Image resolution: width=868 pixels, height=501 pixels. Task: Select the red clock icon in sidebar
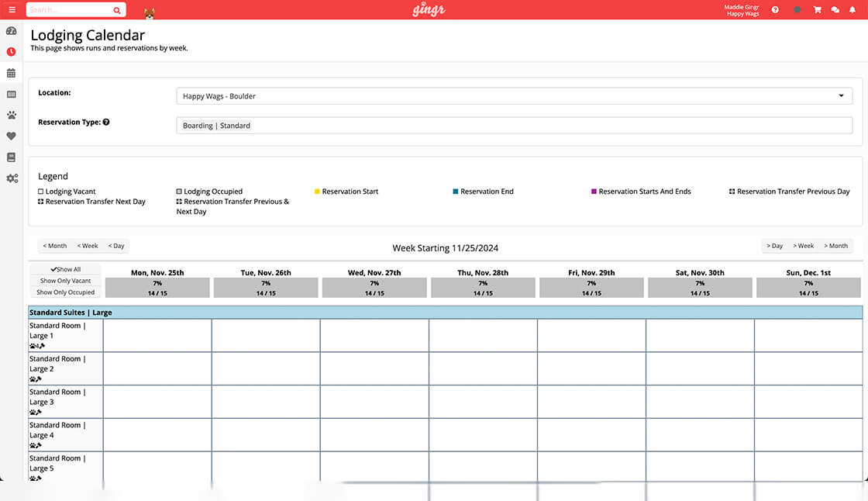(12, 52)
